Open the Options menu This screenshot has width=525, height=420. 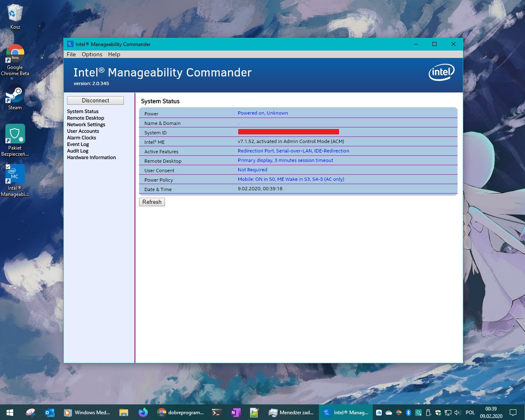(92, 54)
